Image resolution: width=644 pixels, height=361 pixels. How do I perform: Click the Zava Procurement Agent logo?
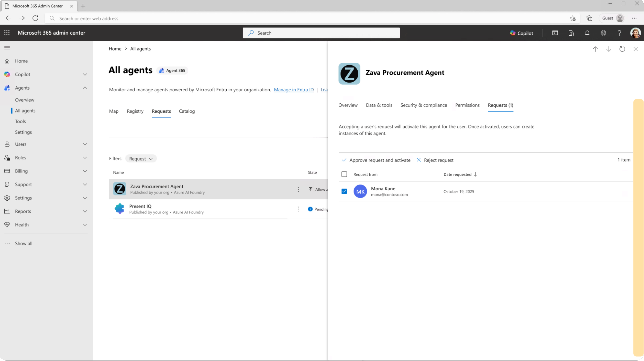[x=349, y=74]
